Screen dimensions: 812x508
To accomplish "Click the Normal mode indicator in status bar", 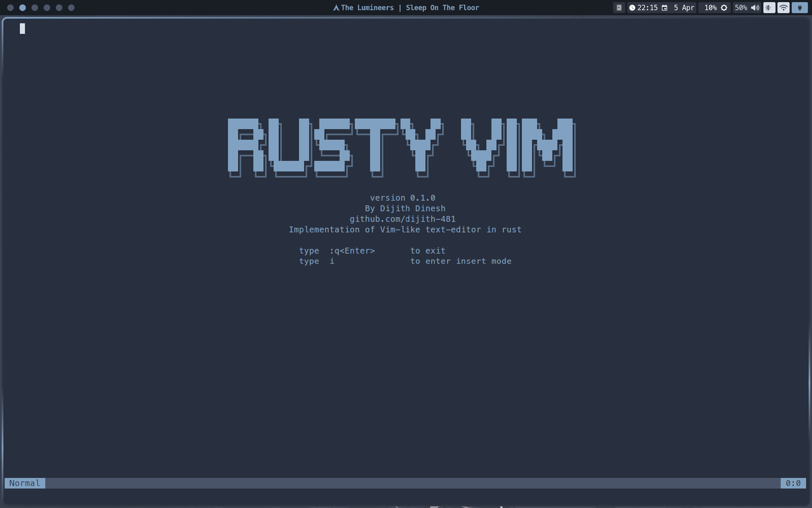I will (25, 483).
